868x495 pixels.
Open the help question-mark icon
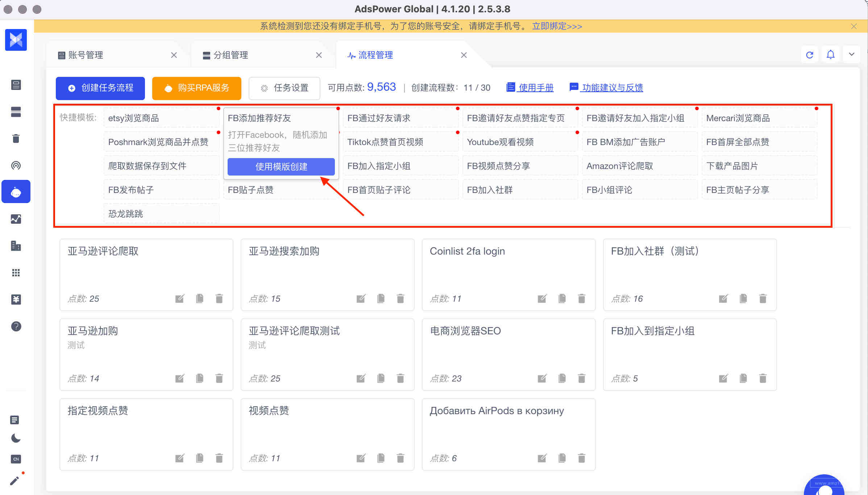point(16,326)
